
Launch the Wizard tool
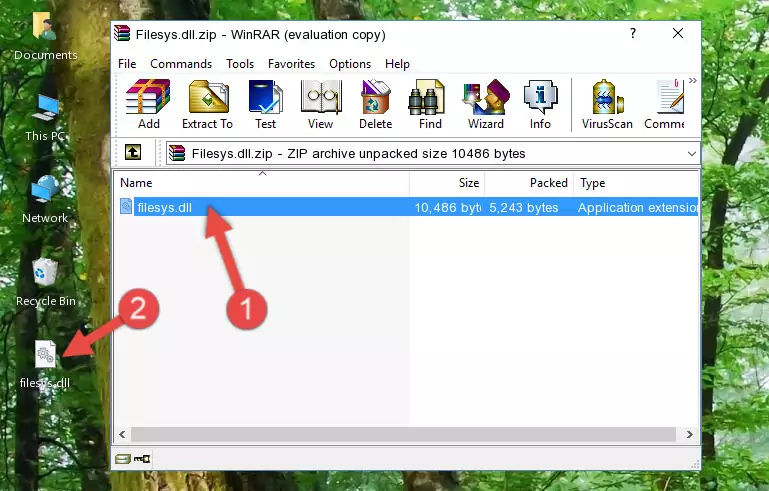pyautogui.click(x=486, y=104)
